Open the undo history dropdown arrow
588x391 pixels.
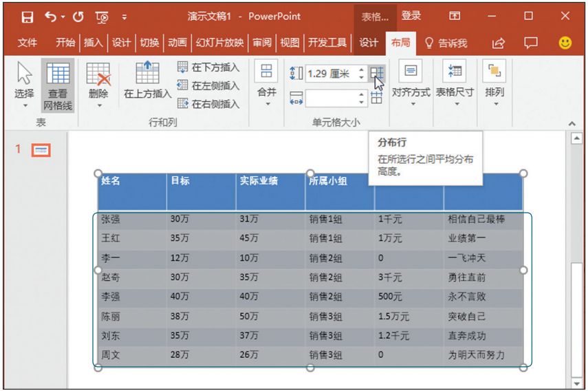pyautogui.click(x=63, y=17)
